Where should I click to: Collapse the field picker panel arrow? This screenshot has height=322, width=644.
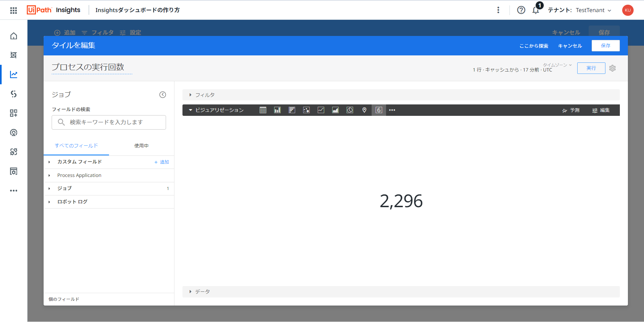163,95
